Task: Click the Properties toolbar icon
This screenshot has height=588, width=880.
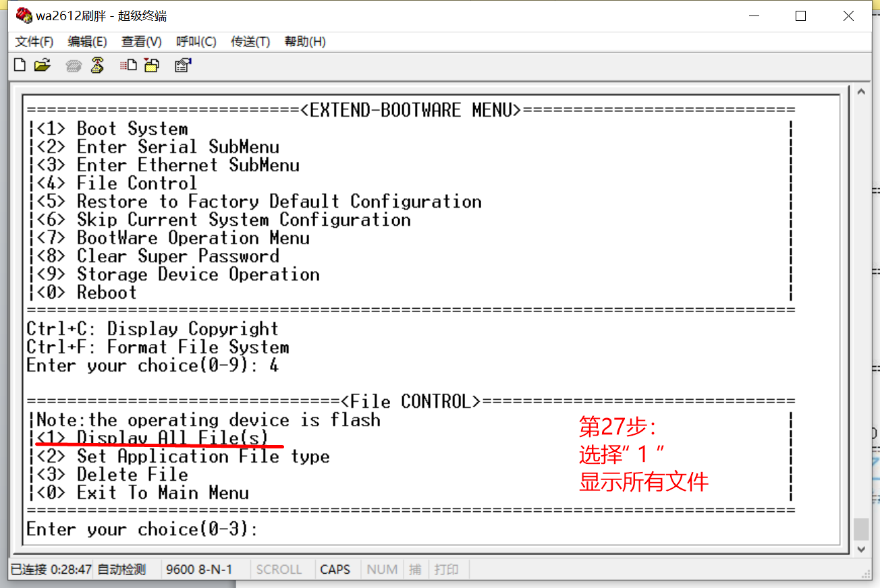Action: (x=183, y=65)
